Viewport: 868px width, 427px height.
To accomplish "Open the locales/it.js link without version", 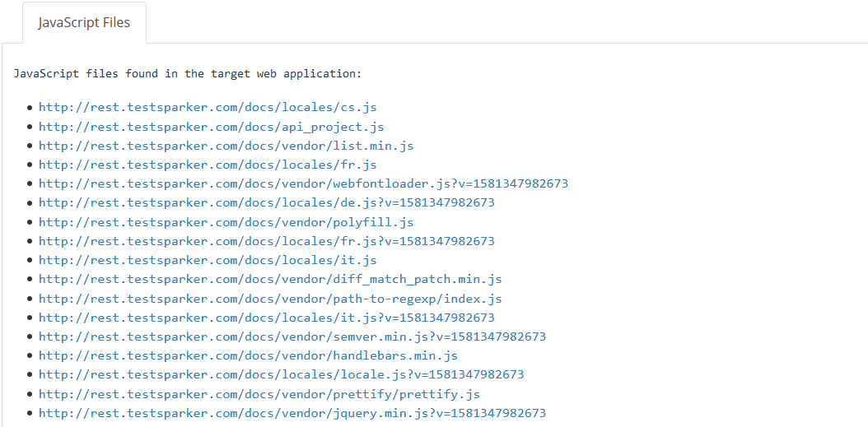I will (208, 260).
